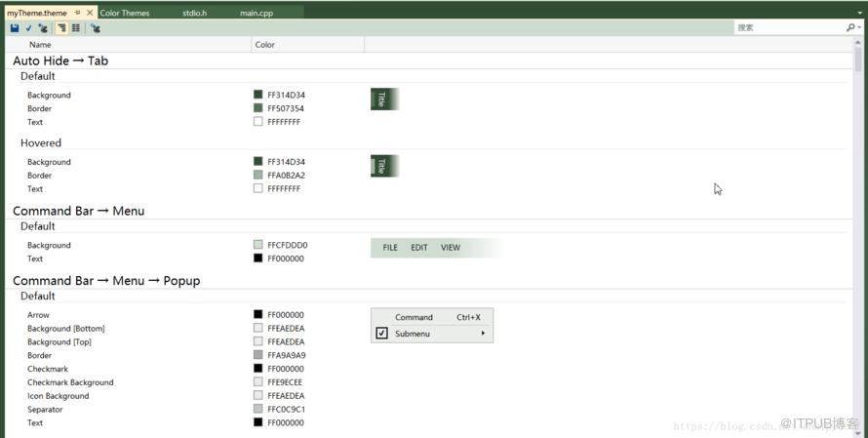Select the Icon Background row name

pos(59,396)
